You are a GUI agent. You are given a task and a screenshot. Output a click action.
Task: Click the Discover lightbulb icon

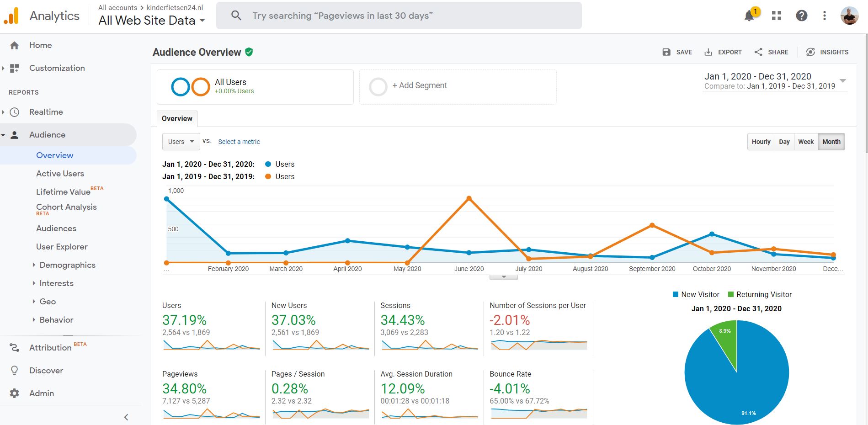click(x=15, y=371)
